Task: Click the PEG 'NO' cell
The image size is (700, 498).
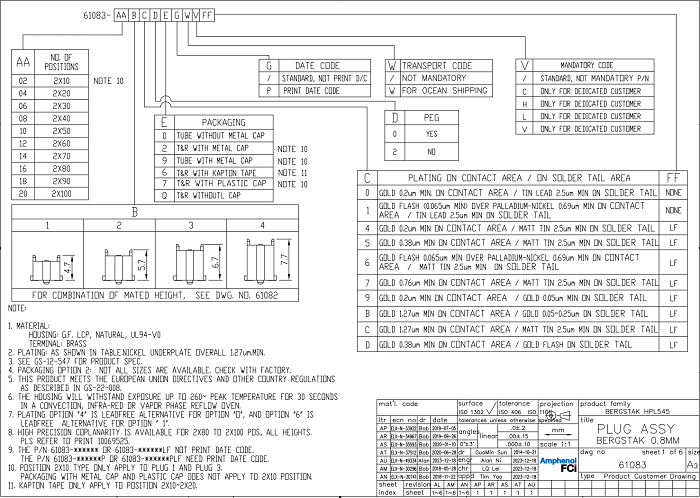Action: 431,152
